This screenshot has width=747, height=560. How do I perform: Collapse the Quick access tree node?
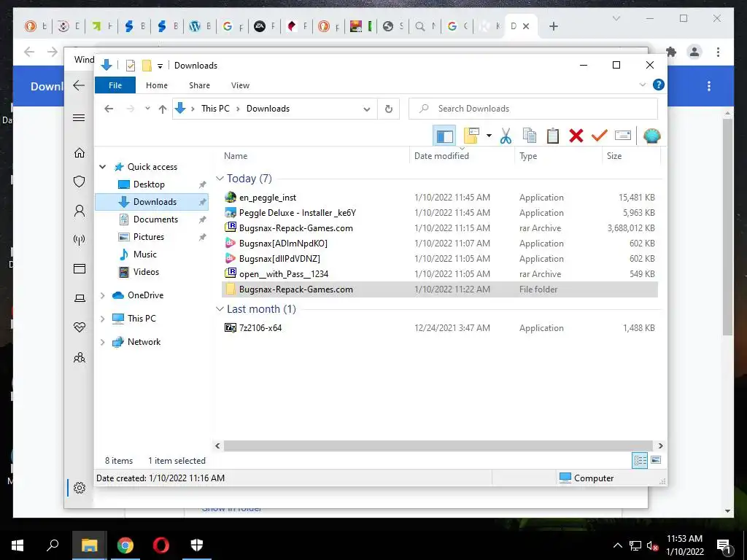(x=102, y=167)
